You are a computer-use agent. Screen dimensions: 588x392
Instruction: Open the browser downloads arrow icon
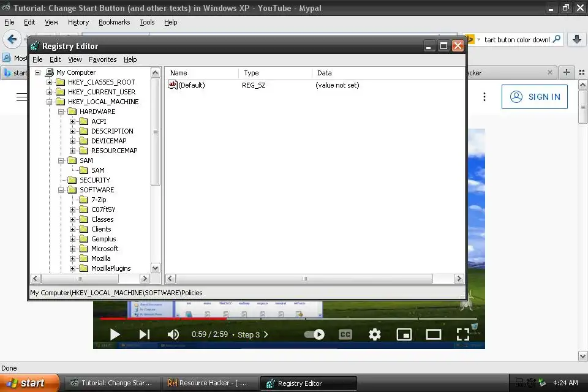577,39
